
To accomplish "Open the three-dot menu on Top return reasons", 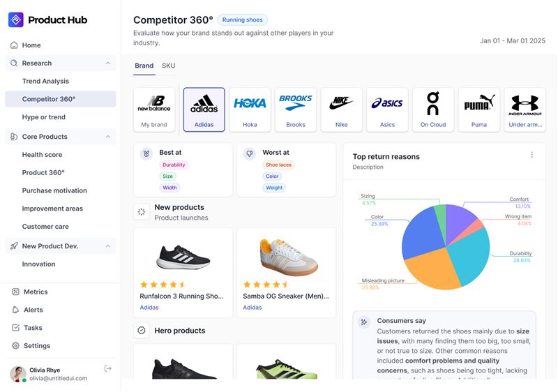I will pos(531,155).
